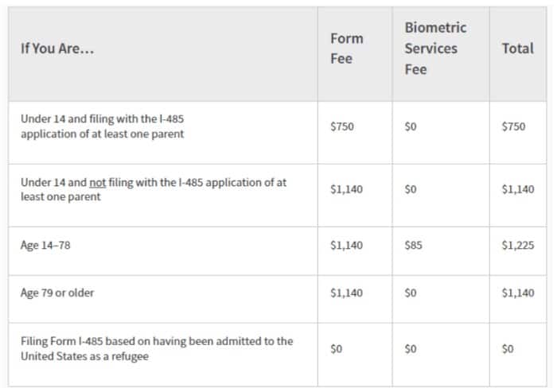Click $0 biometric fee in first data row

pos(411,126)
